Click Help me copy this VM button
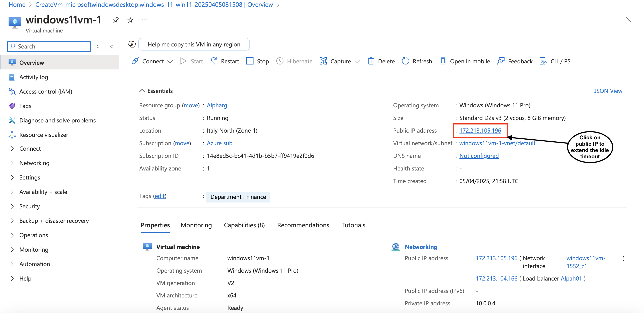Viewport: 644px width, 313px height. [x=194, y=44]
